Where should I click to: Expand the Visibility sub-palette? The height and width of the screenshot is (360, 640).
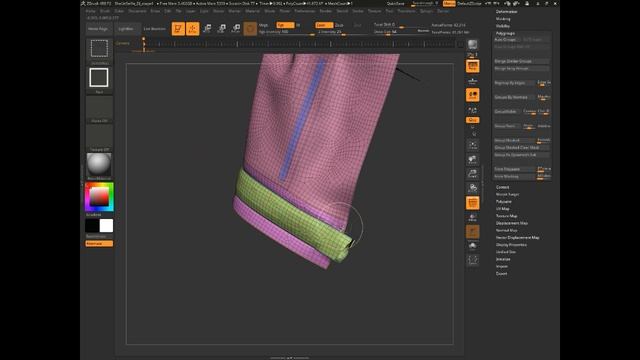tap(503, 26)
